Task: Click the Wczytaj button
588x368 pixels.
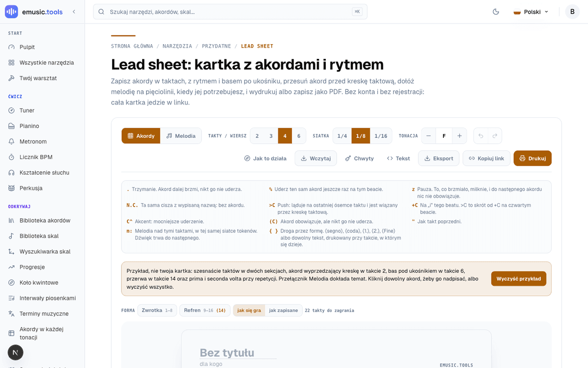Action: [316, 158]
